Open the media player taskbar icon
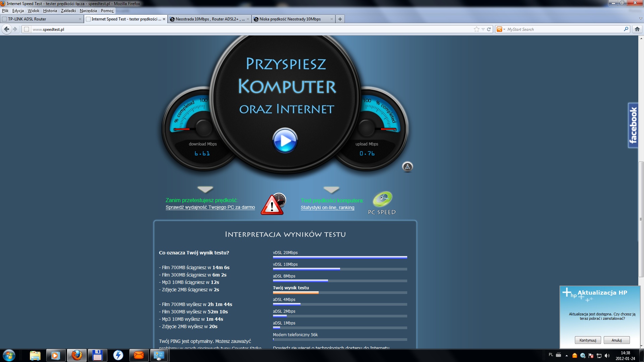The image size is (644, 362). tap(55, 355)
